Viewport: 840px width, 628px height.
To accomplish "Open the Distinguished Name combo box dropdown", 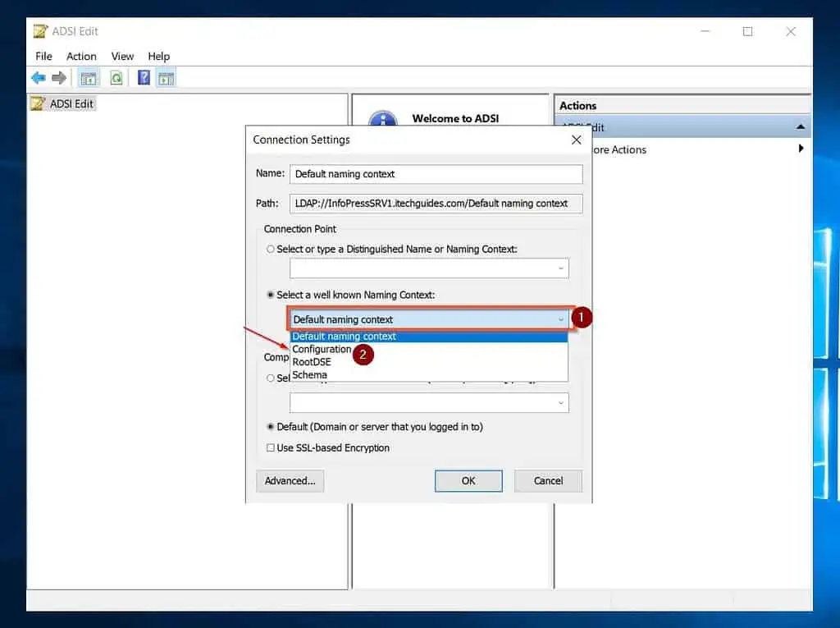I will click(560, 268).
